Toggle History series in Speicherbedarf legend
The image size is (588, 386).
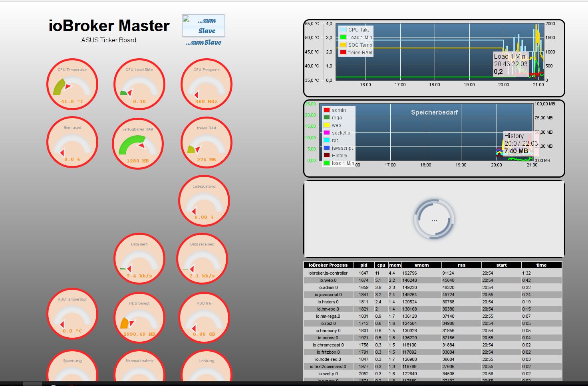[336, 156]
